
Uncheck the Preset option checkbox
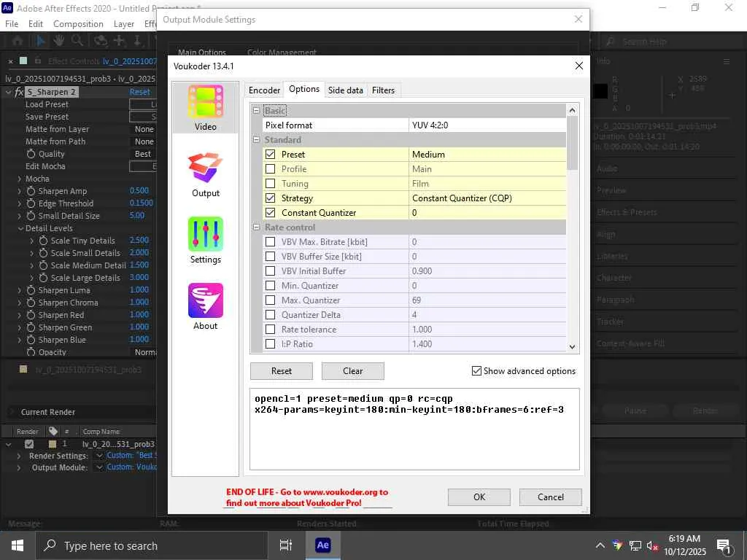(x=270, y=155)
